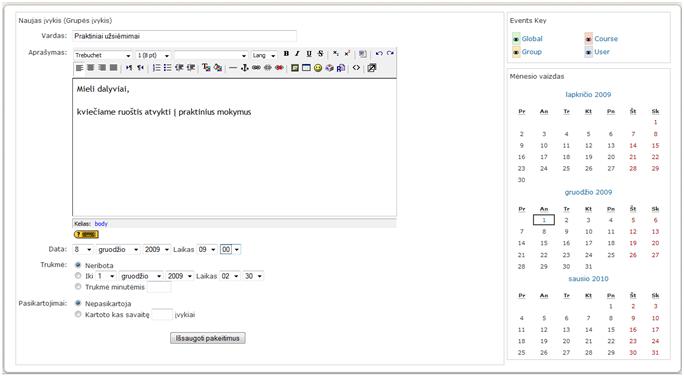The image size is (684, 377).
Task: Align text left
Action: (79, 68)
